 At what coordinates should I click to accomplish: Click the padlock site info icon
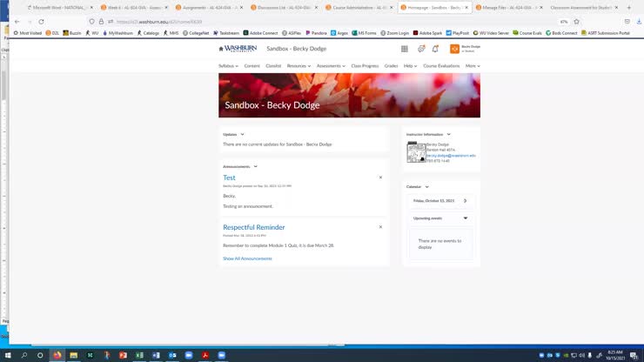click(x=101, y=22)
